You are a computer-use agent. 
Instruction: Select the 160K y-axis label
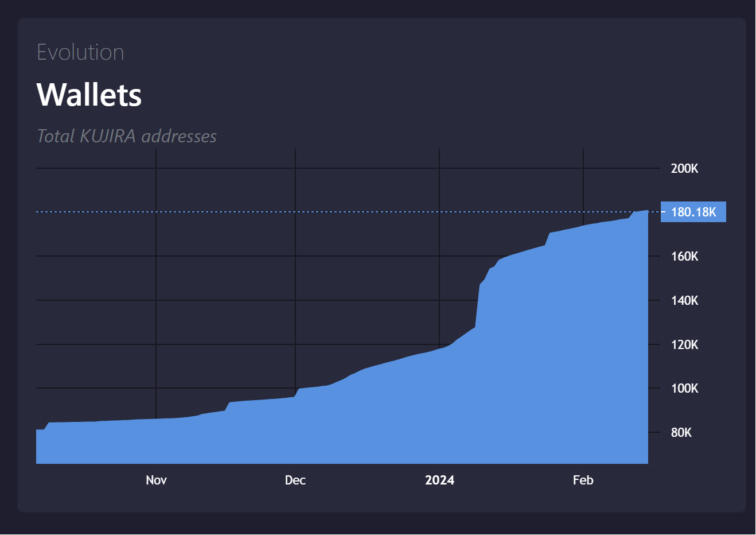tap(684, 256)
